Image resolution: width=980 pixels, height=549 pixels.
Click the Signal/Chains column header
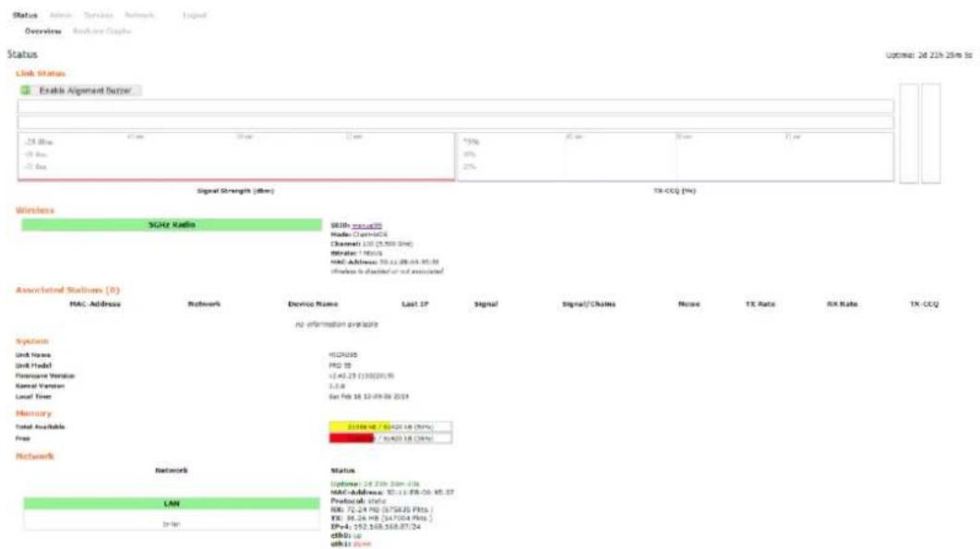click(x=589, y=304)
